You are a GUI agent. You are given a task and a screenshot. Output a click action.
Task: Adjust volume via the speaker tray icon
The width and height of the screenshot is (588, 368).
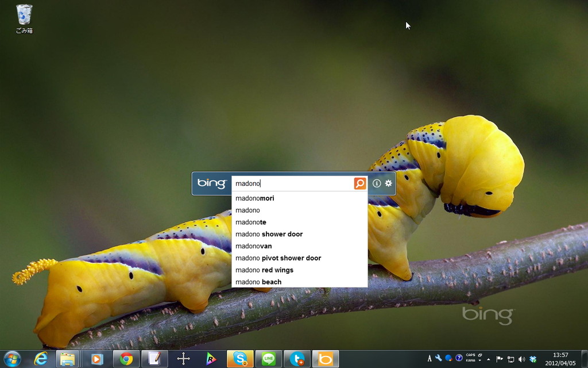[521, 358]
